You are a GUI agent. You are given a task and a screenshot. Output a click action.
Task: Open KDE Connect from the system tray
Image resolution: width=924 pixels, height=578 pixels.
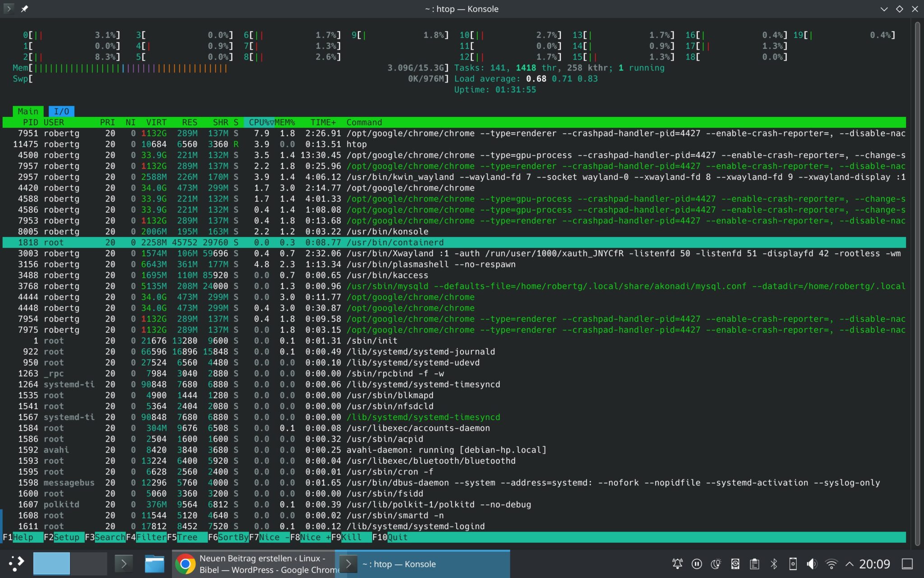[x=793, y=563]
